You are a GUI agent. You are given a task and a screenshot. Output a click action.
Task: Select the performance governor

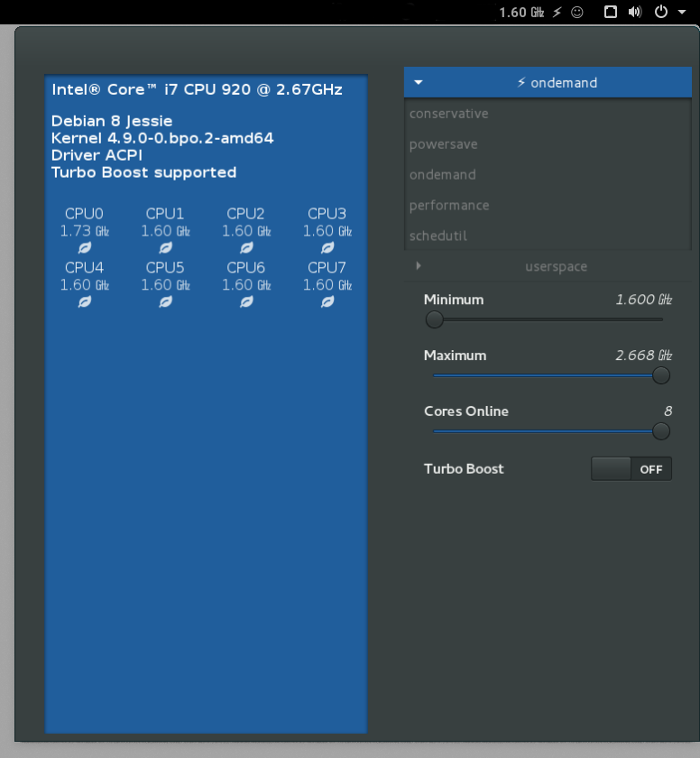click(548, 205)
